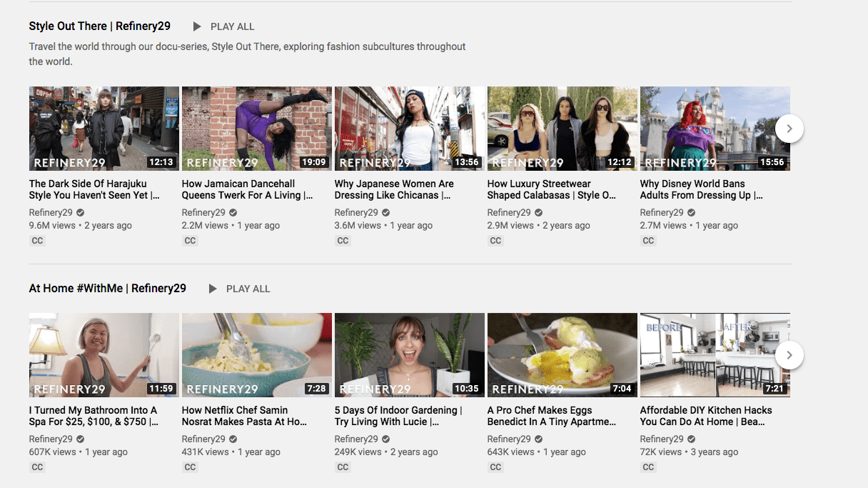This screenshot has width=868, height=488.
Task: Click '9.6M views • 2 years ago' text
Action: 81,225
